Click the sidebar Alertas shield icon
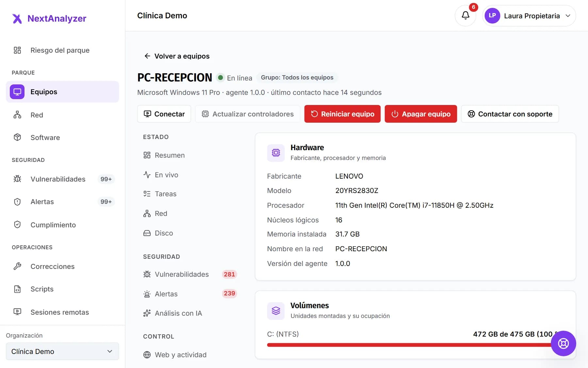The width and height of the screenshot is (588, 368). pyautogui.click(x=17, y=202)
